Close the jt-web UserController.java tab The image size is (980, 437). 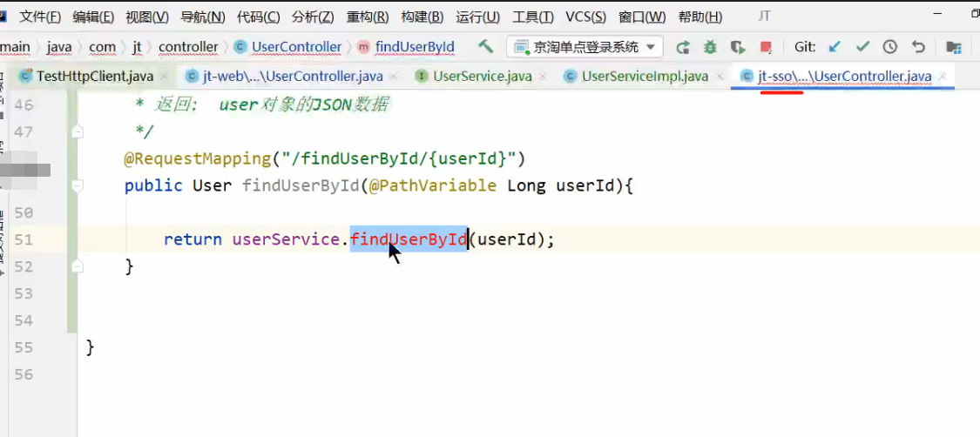pyautogui.click(x=394, y=77)
